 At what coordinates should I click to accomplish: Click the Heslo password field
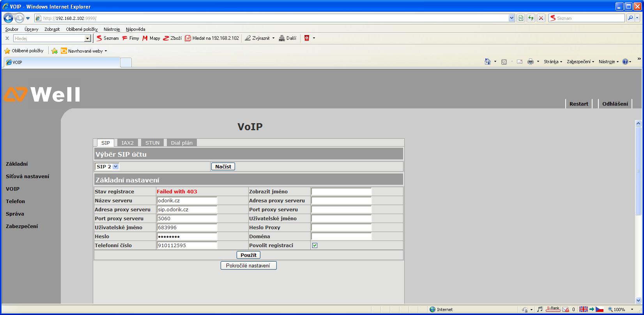tap(187, 236)
